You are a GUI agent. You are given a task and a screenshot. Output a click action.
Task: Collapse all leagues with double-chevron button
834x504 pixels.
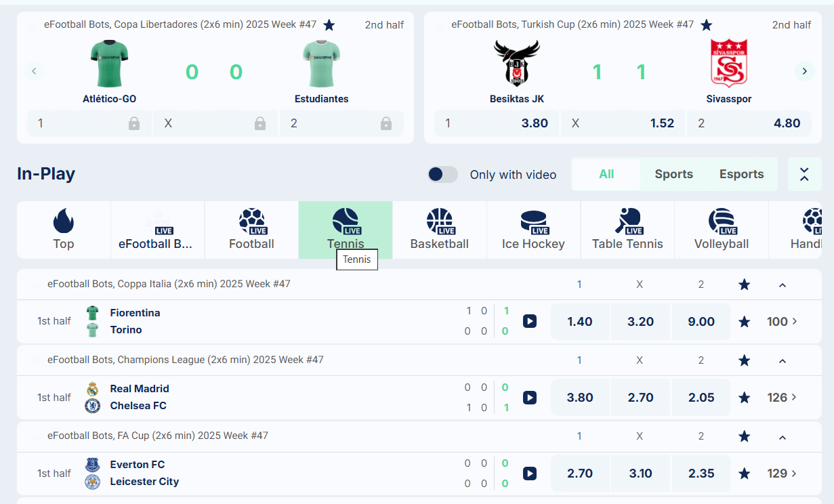[x=804, y=174]
